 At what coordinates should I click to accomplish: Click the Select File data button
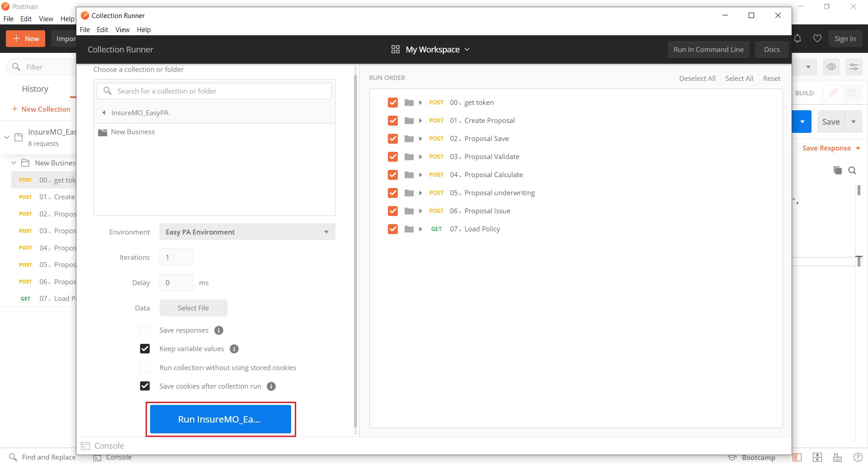coord(193,308)
